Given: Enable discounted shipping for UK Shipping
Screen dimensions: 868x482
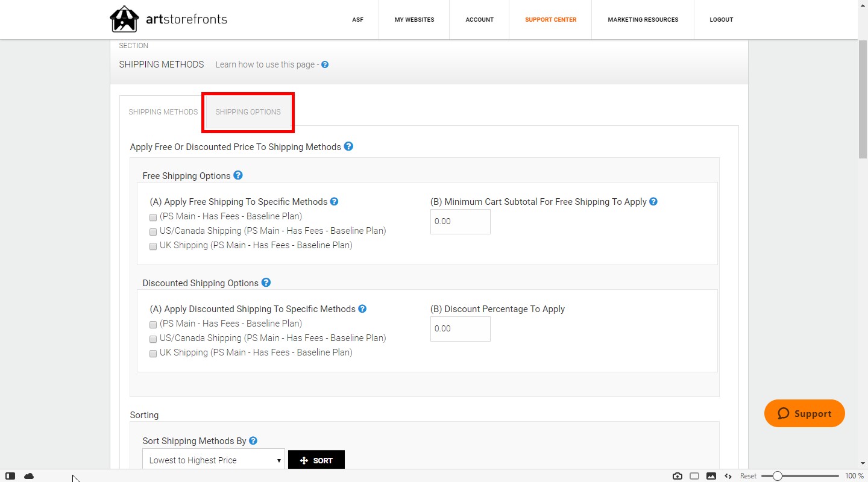Looking at the screenshot, I should tap(153, 354).
